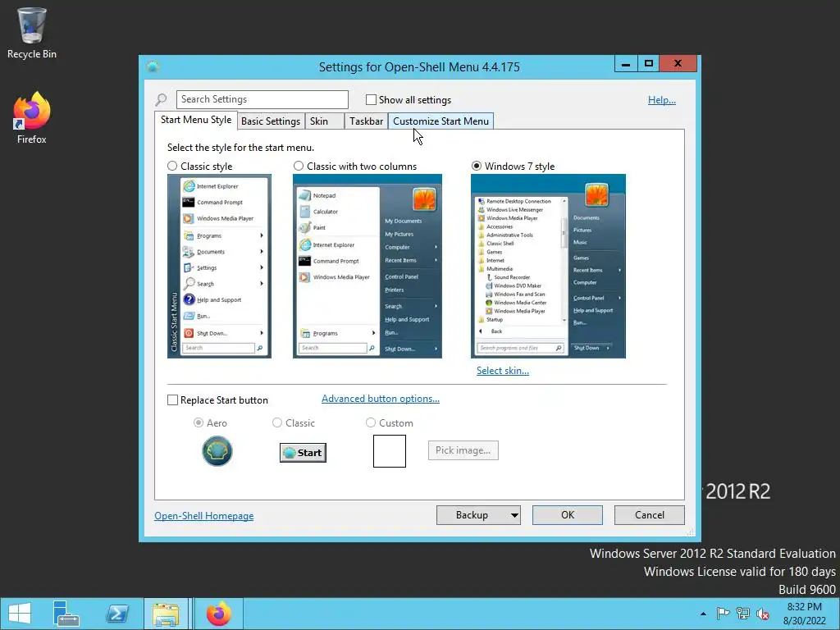Open the Backup dropdown button

click(478, 515)
